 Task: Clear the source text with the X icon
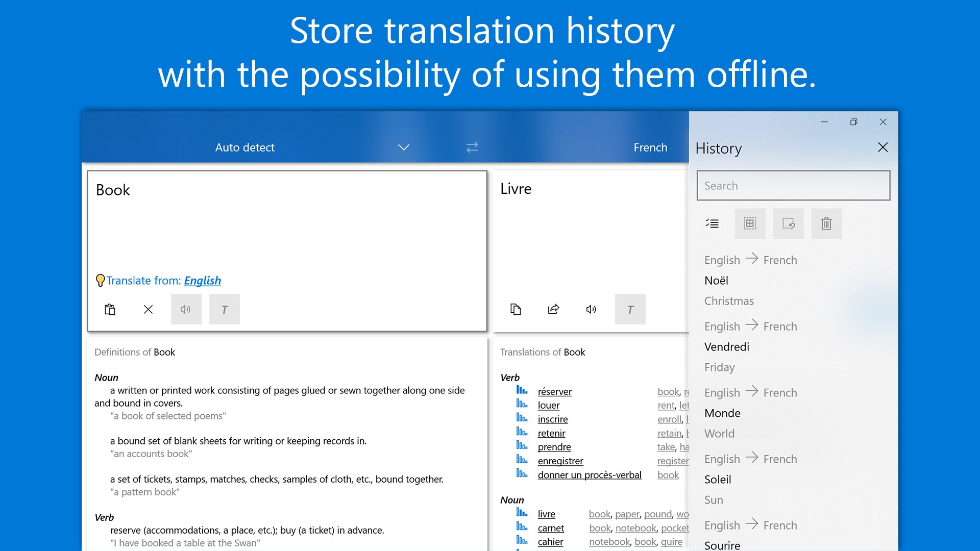click(x=148, y=309)
